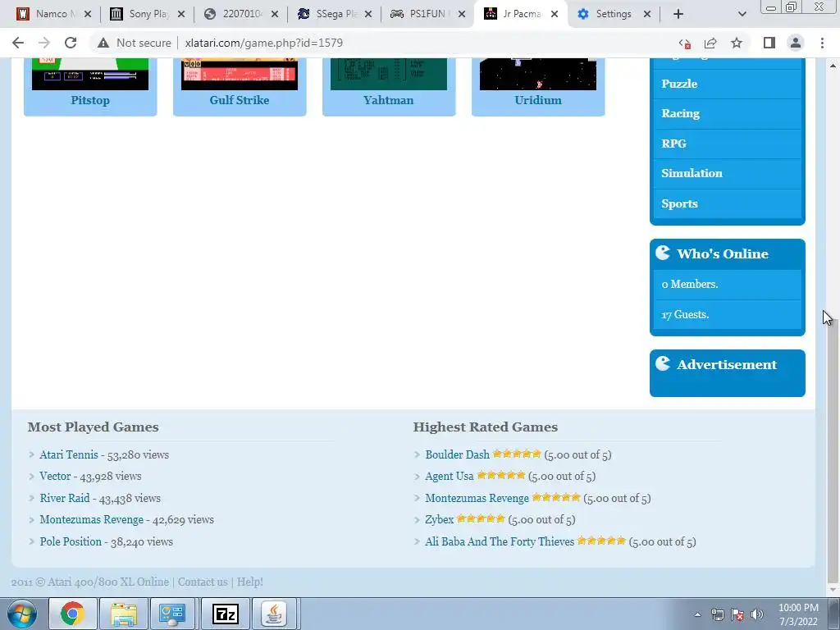Open Agent Usa from Highest Rated
Image resolution: width=840 pixels, height=630 pixels.
tap(449, 477)
